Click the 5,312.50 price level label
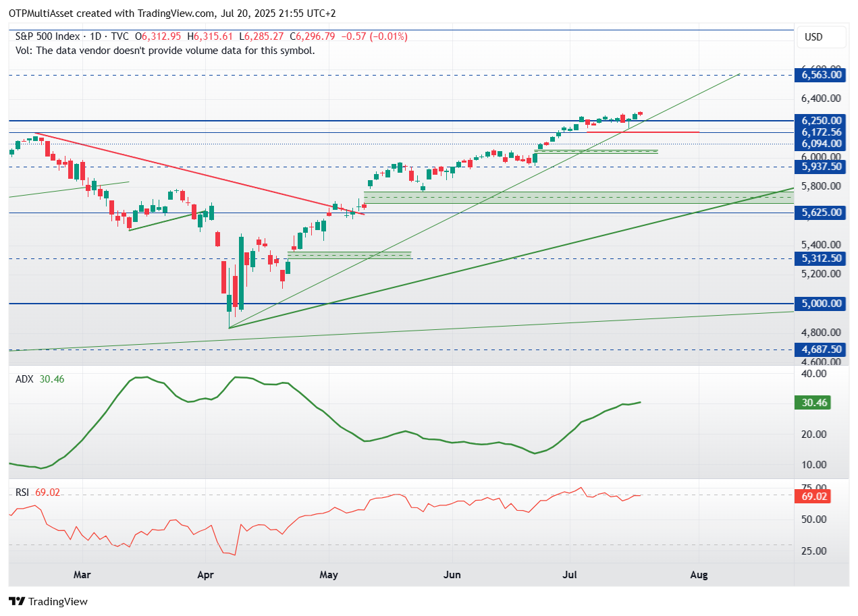858x616 pixels. (x=821, y=258)
